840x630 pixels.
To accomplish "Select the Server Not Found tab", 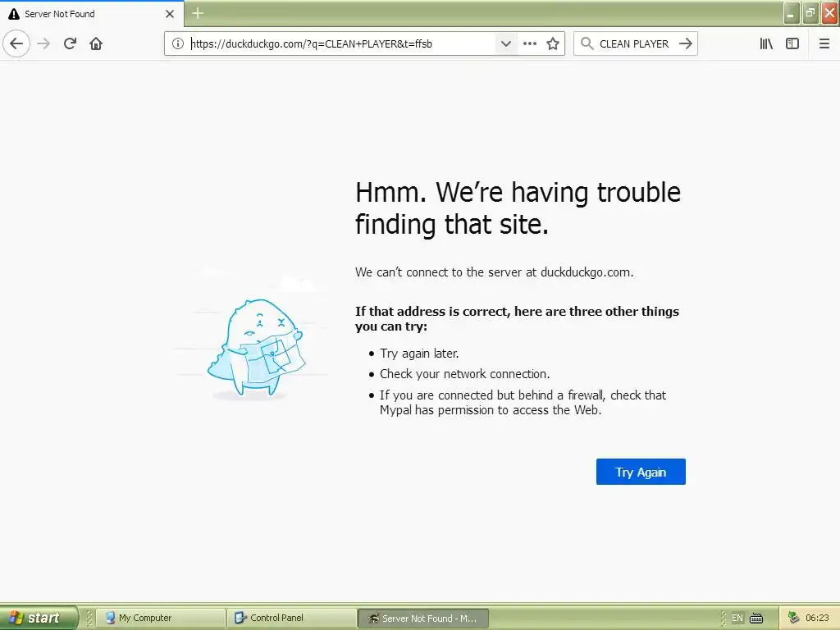I will point(92,14).
